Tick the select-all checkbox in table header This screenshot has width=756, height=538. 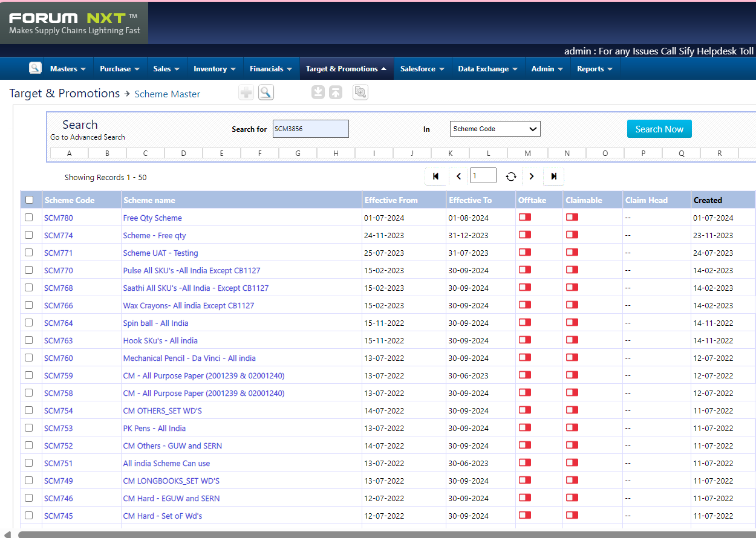[x=29, y=200]
